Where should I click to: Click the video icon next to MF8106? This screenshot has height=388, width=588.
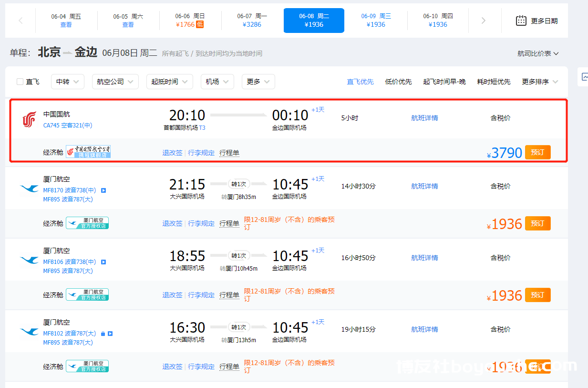[103, 262]
